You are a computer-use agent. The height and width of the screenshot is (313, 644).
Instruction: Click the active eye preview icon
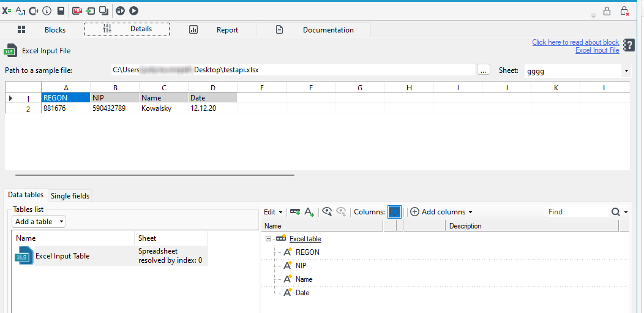point(327,212)
